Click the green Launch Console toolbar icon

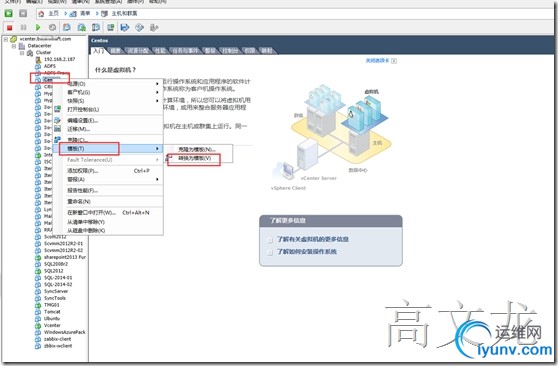tap(111, 27)
